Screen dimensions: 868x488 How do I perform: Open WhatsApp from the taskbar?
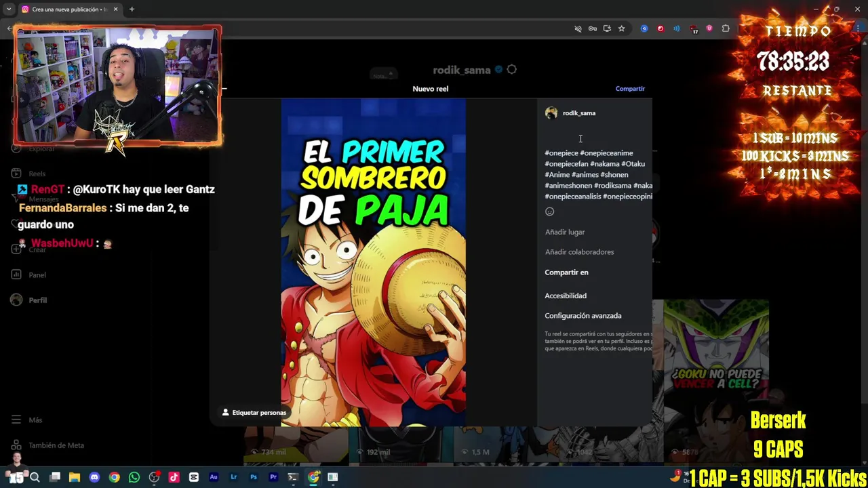click(134, 477)
